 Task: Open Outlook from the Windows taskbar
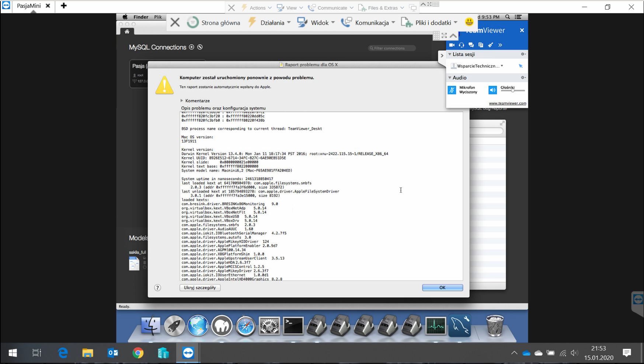(113, 353)
